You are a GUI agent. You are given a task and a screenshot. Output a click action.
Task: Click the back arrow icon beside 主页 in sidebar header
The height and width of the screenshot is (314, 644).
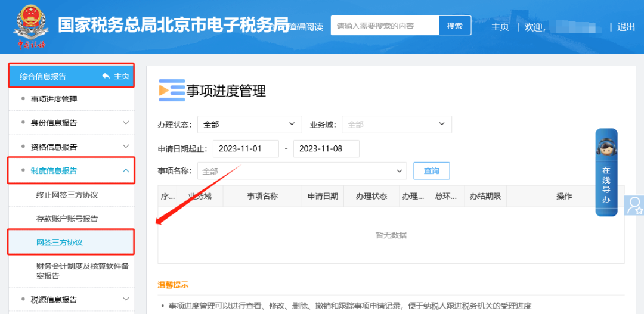(106, 76)
